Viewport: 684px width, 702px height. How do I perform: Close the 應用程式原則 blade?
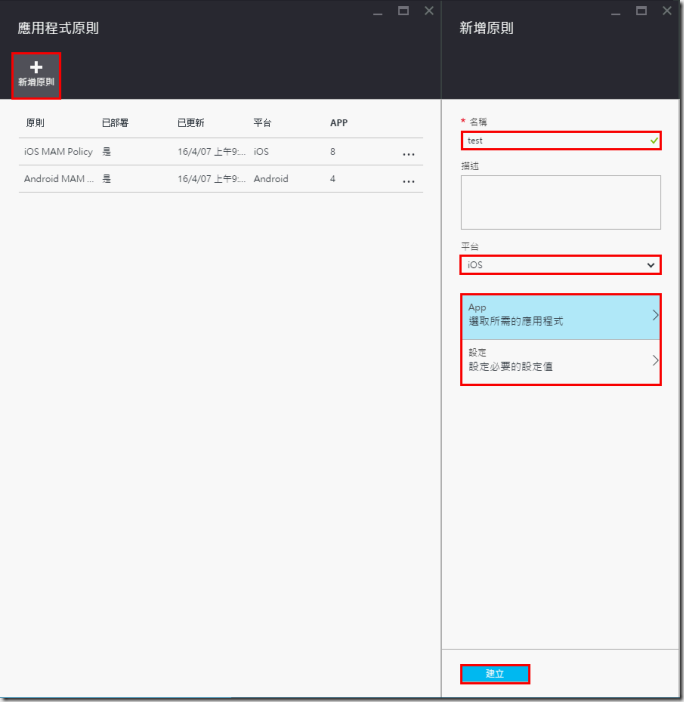point(428,11)
